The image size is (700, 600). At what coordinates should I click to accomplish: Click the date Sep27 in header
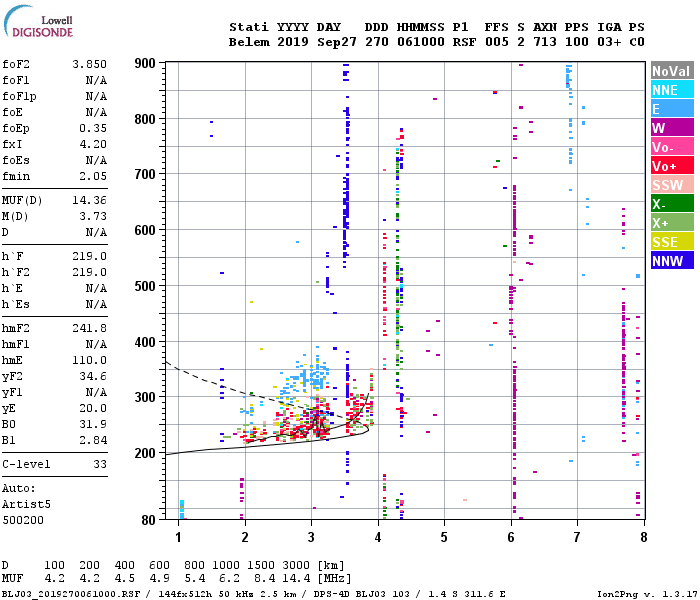[x=337, y=42]
